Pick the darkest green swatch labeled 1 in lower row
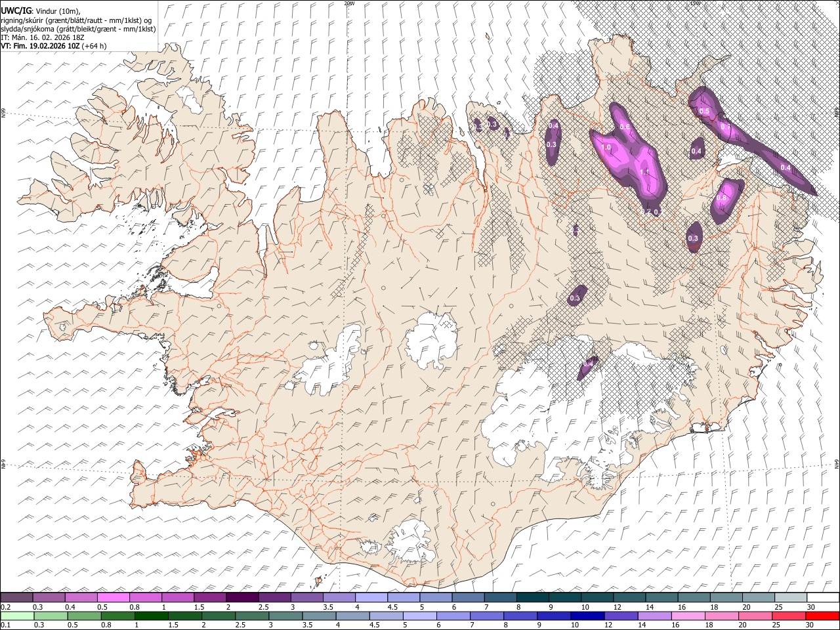 (x=151, y=616)
